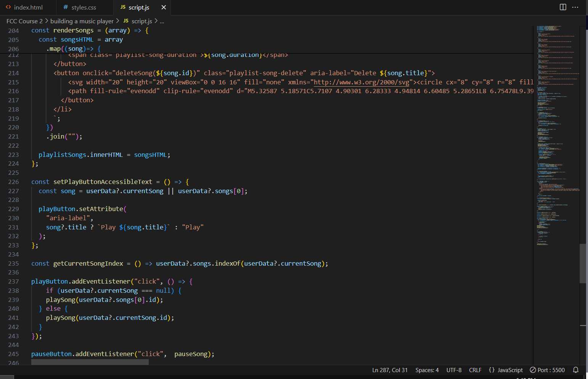
Task: Click the horizontal scrollbar at editor bottom
Action: (90, 362)
